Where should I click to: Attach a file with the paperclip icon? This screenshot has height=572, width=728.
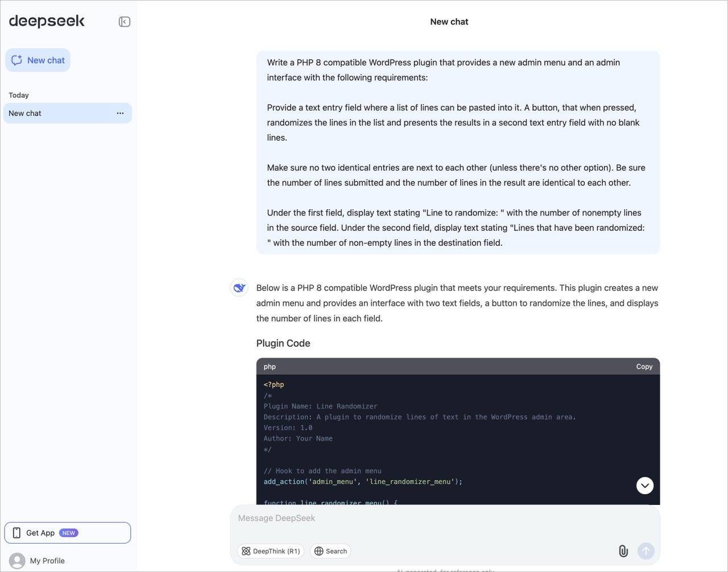(623, 551)
